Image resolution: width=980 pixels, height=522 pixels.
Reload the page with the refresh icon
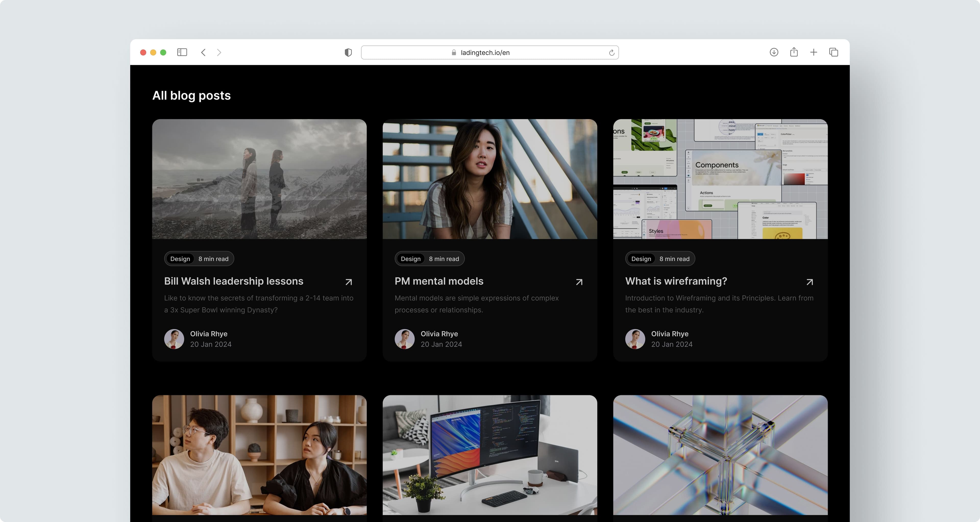[x=611, y=53]
